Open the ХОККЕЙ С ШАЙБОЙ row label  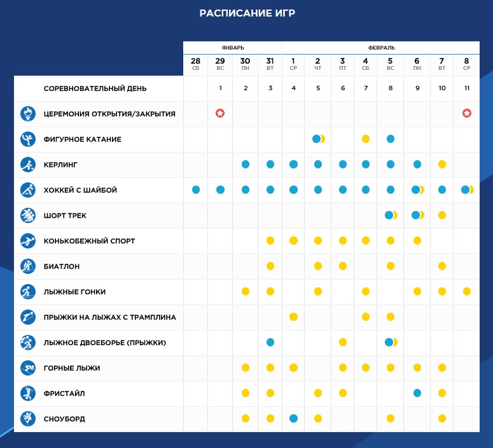tap(80, 190)
